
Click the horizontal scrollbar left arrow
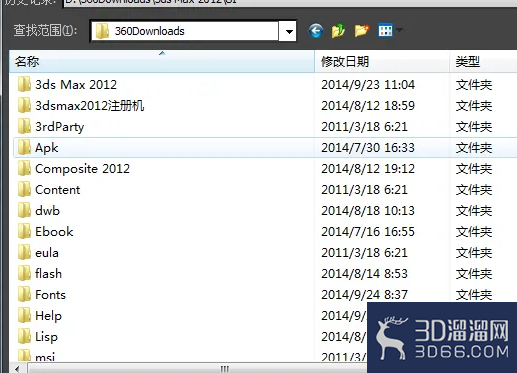(x=17, y=369)
